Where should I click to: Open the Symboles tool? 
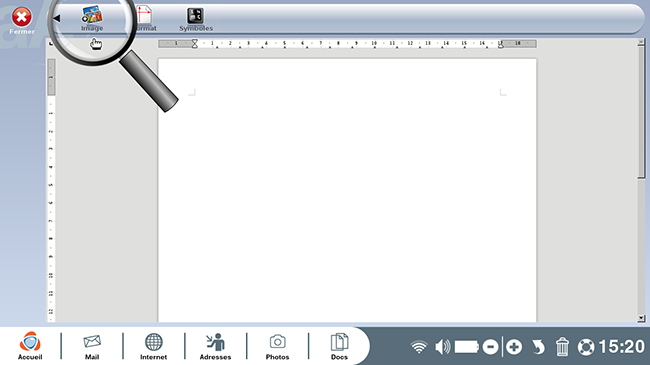(195, 16)
